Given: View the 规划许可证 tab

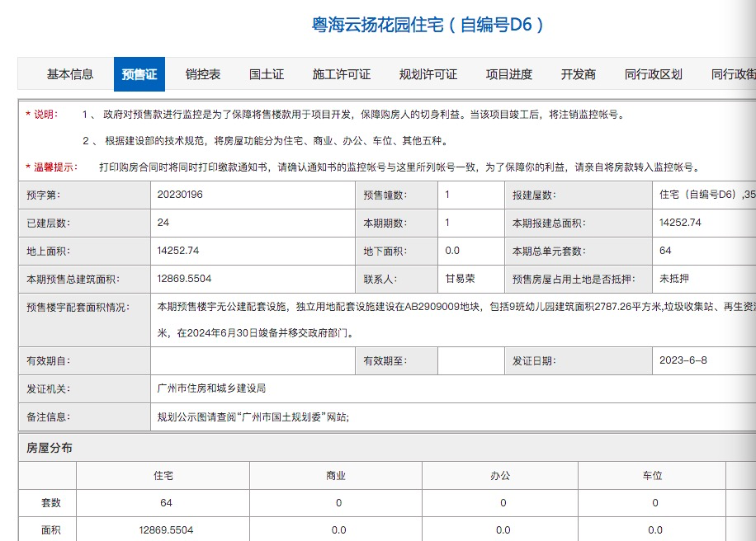Looking at the screenshot, I should coord(427,74).
